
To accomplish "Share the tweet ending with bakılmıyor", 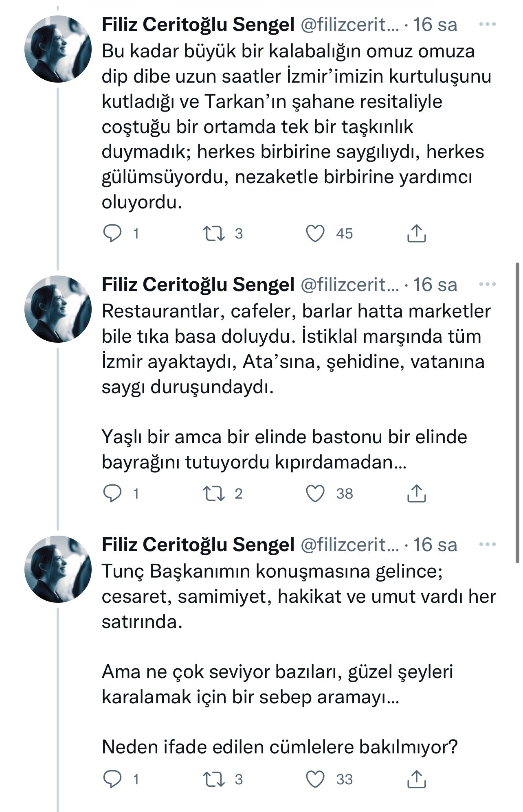I will pos(416,779).
